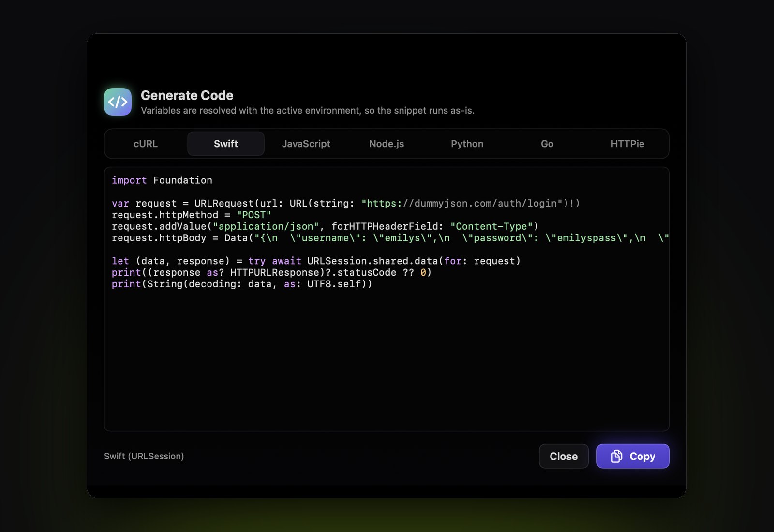Click the String(decoding:) print line

[242, 284]
